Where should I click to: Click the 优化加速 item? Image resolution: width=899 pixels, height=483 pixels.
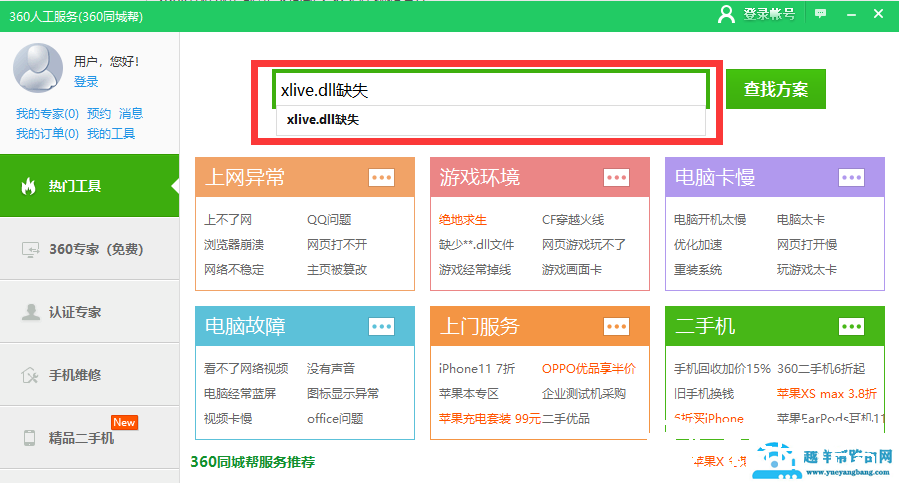pyautogui.click(x=698, y=245)
